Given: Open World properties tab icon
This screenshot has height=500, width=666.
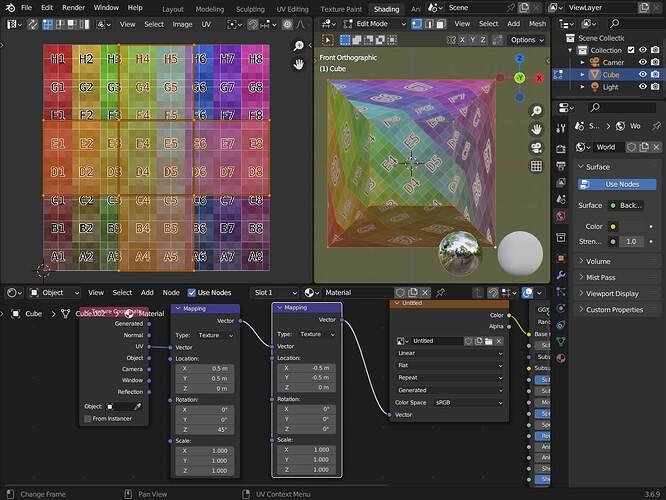Looking at the screenshot, I should tap(561, 216).
